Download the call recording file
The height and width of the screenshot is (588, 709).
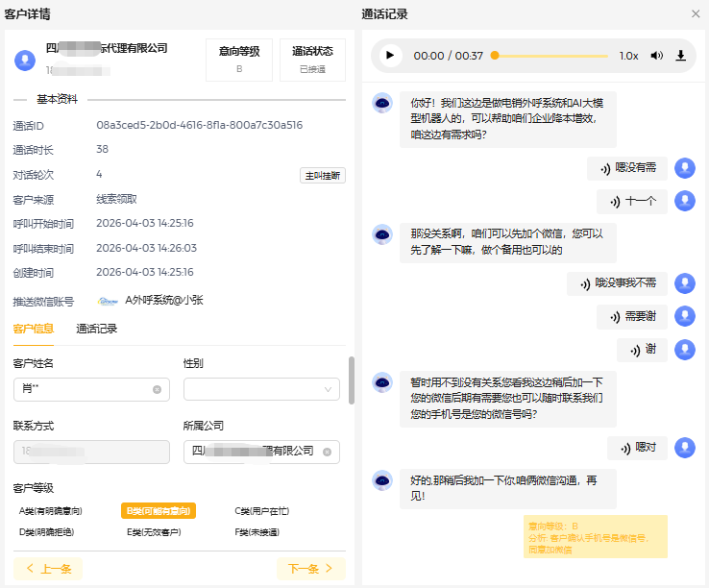[681, 56]
